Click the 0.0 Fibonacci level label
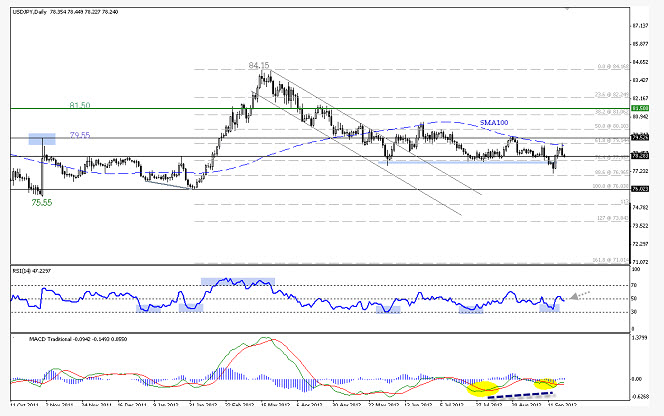 [x=613, y=67]
